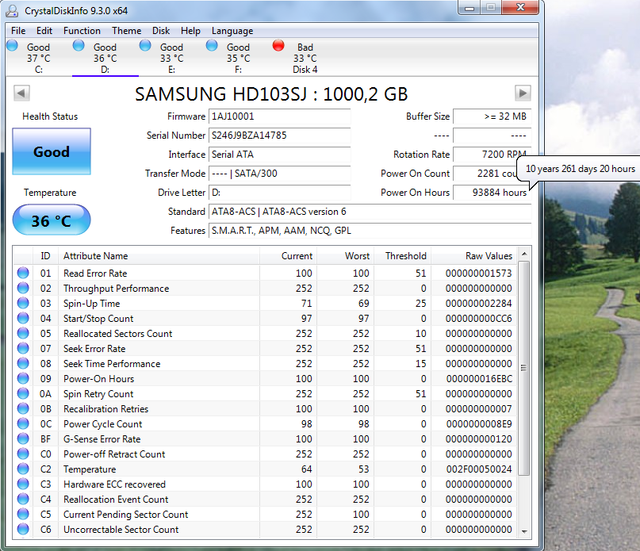Select raw value 002F00050024
This screenshot has height=551, width=640.
coord(479,469)
